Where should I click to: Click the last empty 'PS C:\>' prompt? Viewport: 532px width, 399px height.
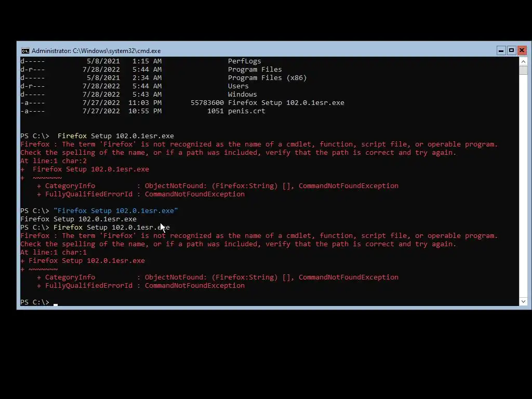pos(35,302)
